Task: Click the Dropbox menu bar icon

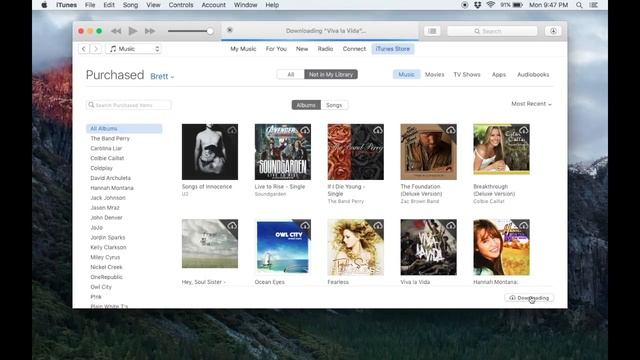Action: [x=477, y=5]
